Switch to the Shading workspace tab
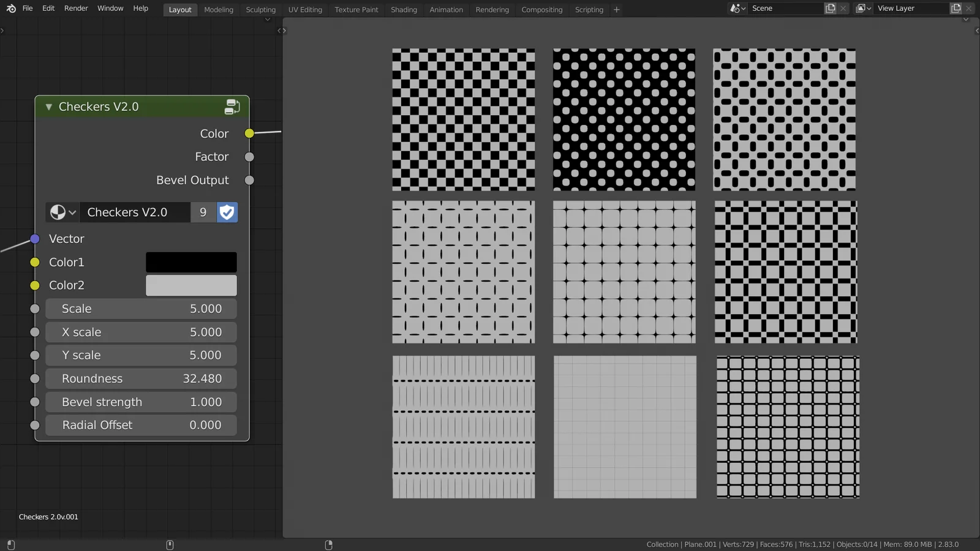Image resolution: width=980 pixels, height=551 pixels. (x=404, y=9)
